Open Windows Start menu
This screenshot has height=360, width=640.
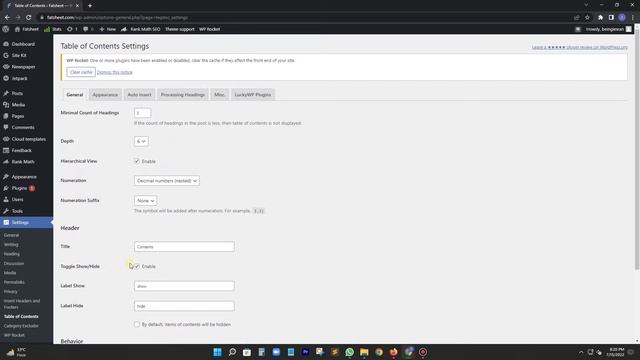click(218, 352)
